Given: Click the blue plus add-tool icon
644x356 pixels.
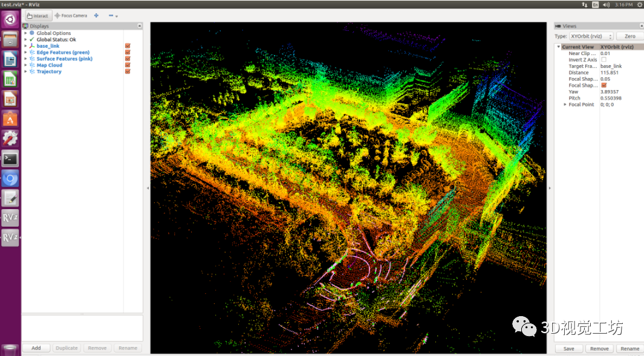Looking at the screenshot, I should click(96, 16).
